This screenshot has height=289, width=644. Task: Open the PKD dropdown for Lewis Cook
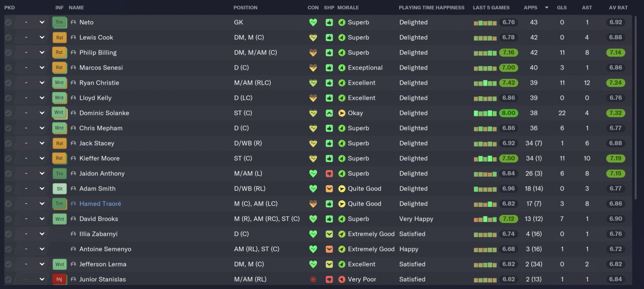pyautogui.click(x=42, y=38)
